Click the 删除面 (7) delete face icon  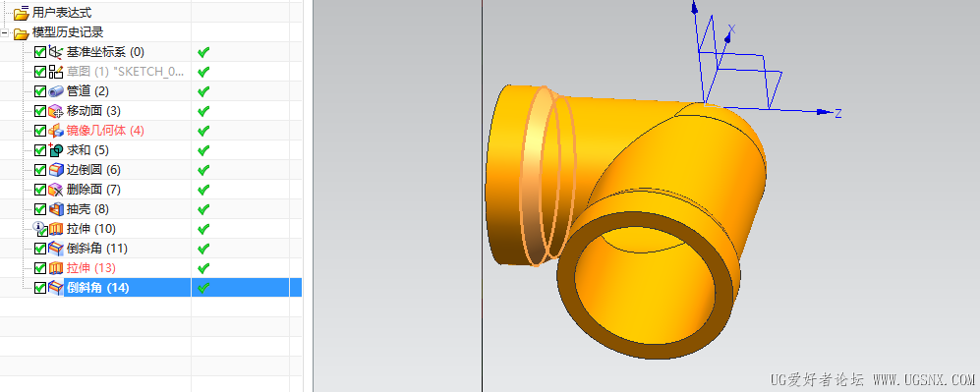pos(56,190)
